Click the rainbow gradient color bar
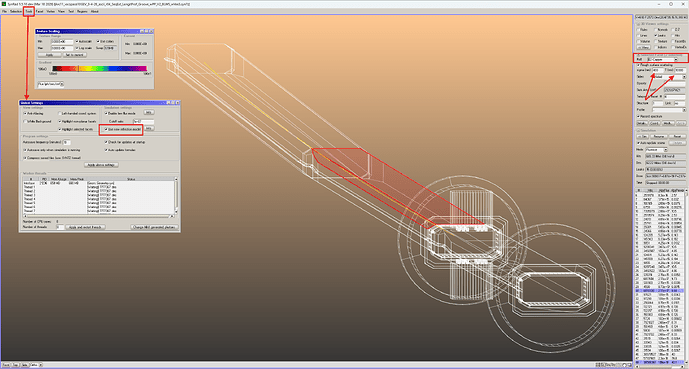Image resolution: width=689 pixels, height=369 pixels. click(x=100, y=69)
